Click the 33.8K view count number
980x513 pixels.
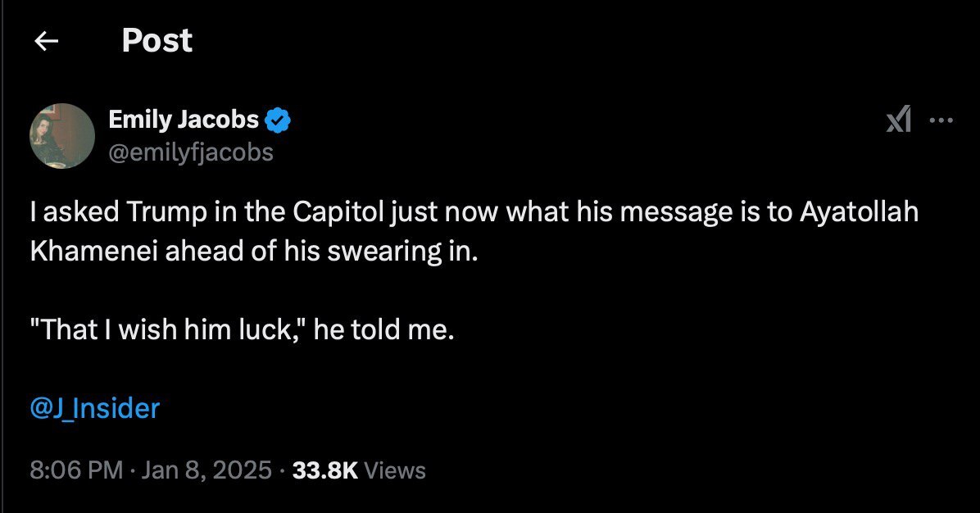click(x=324, y=470)
